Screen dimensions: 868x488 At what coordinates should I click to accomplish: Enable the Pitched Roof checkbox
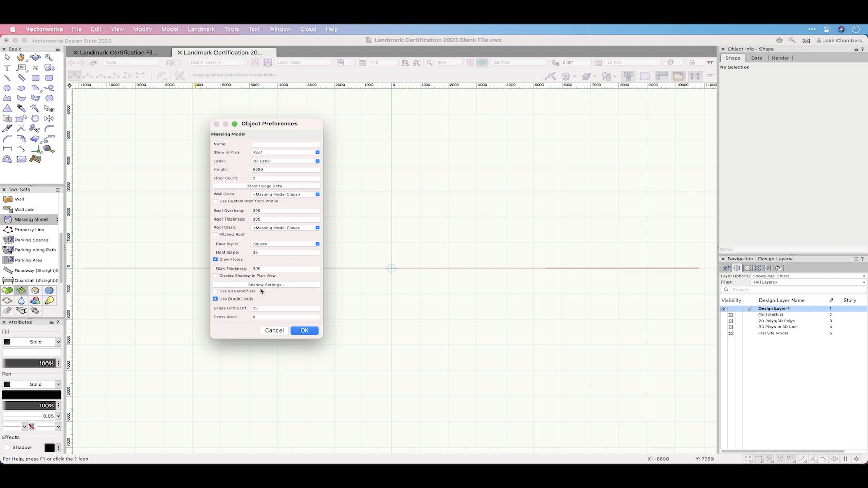[x=215, y=234]
